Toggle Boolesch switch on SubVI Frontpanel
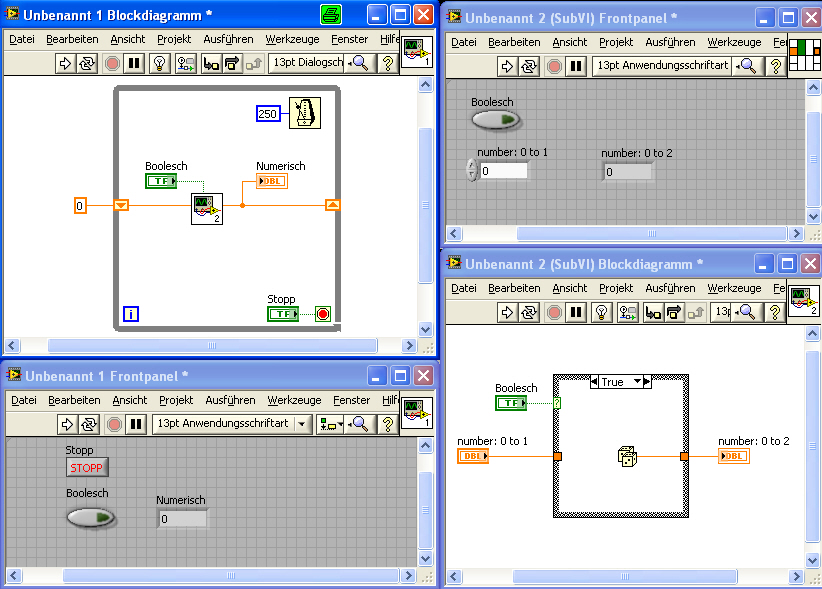Viewport: 822px width, 589px height. click(496, 120)
